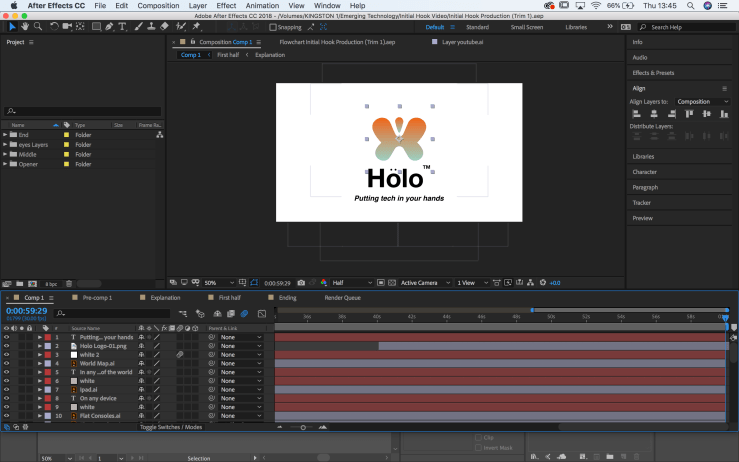Image resolution: width=739 pixels, height=462 pixels.
Task: Hide the Ipad.ai layer
Action: click(7, 389)
